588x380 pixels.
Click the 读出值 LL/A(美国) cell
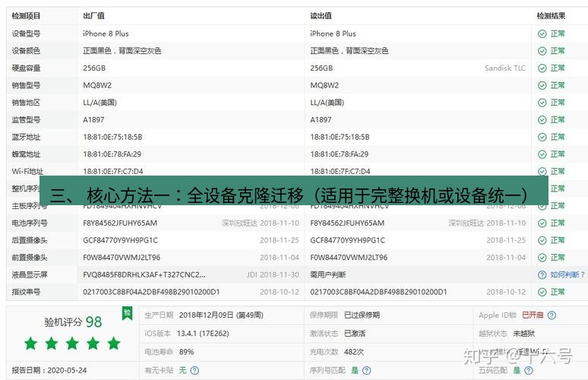click(327, 103)
